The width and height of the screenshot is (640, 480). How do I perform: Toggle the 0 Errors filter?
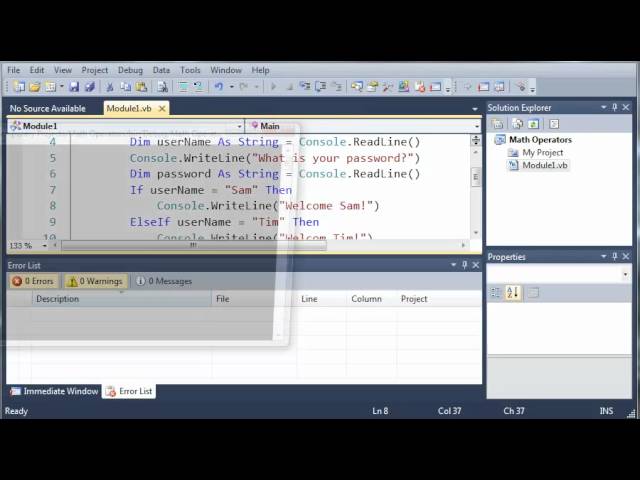click(33, 281)
